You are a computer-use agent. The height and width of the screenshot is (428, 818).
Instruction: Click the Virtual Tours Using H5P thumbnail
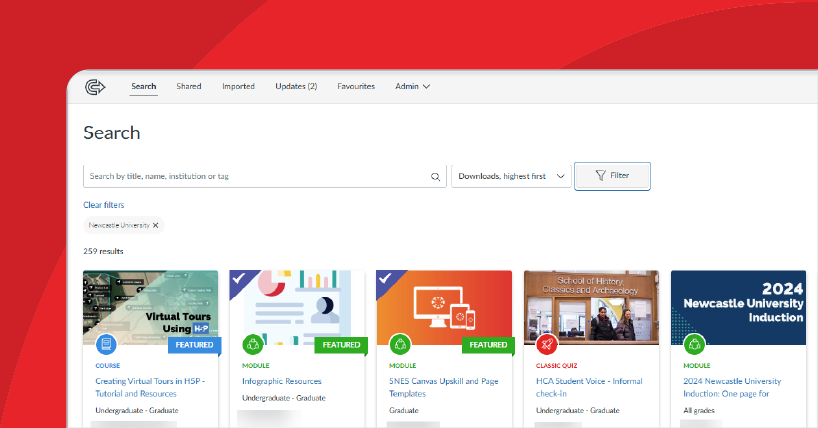150,307
